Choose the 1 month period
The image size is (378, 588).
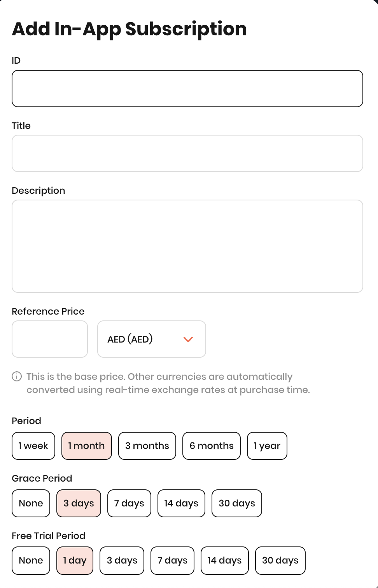coord(87,446)
